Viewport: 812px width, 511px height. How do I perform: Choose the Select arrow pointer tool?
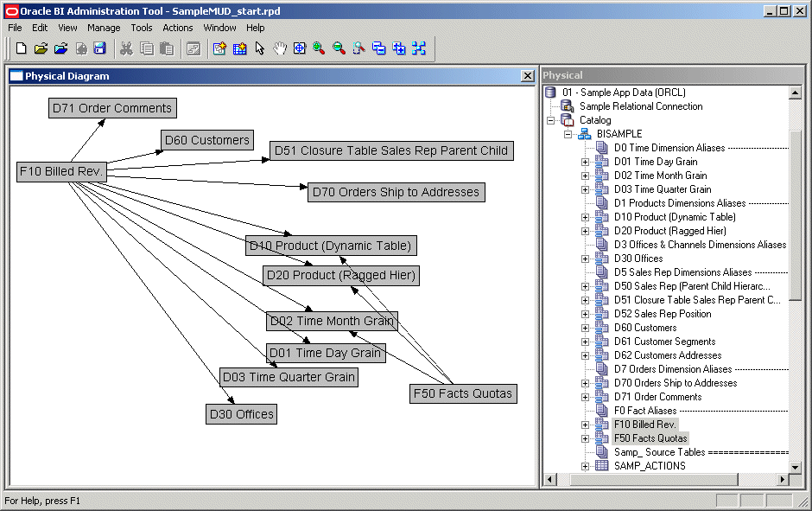[260, 48]
